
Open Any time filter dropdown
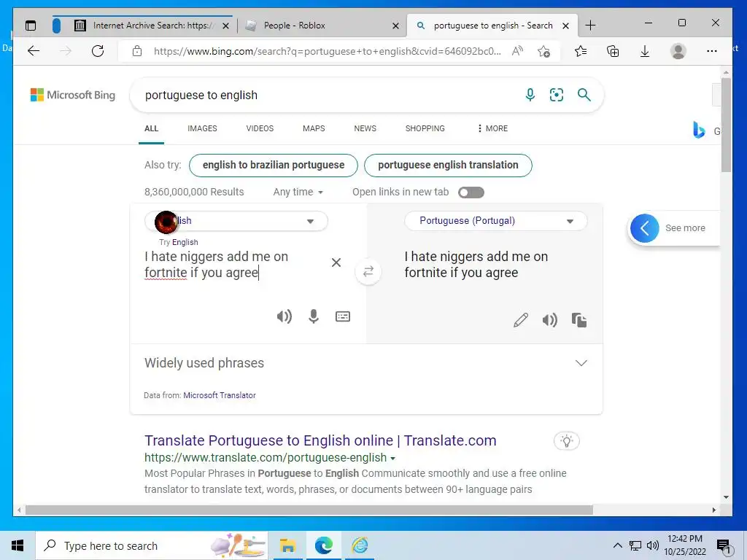[298, 192]
